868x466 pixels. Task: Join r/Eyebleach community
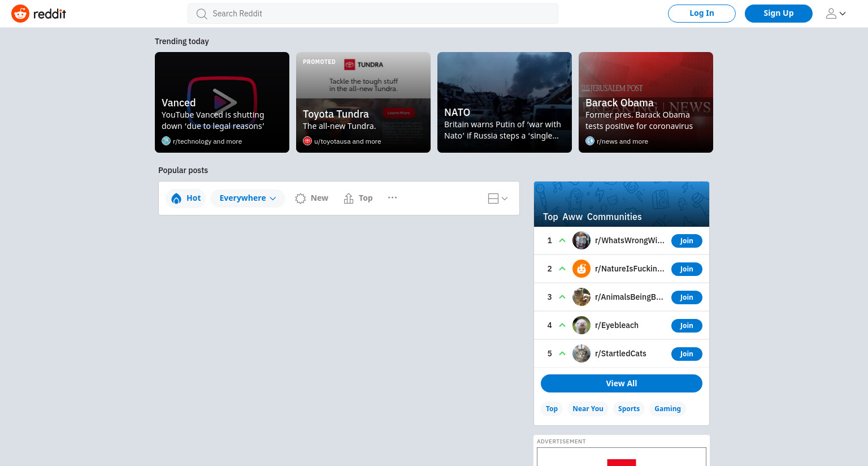click(687, 326)
